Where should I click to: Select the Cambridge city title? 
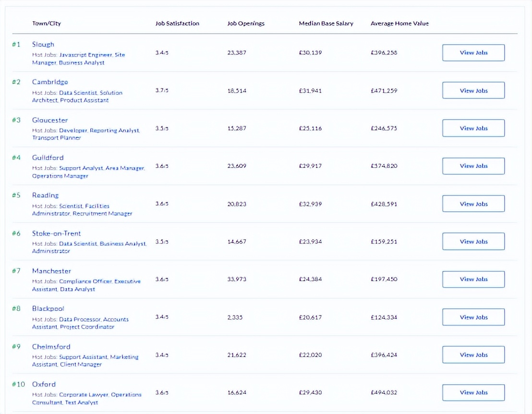pyautogui.click(x=50, y=82)
